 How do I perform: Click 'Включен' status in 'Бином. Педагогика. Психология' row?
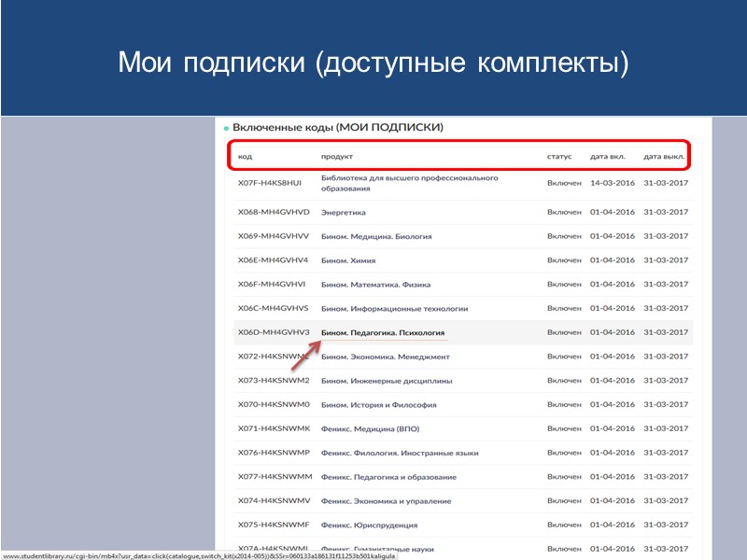point(564,332)
